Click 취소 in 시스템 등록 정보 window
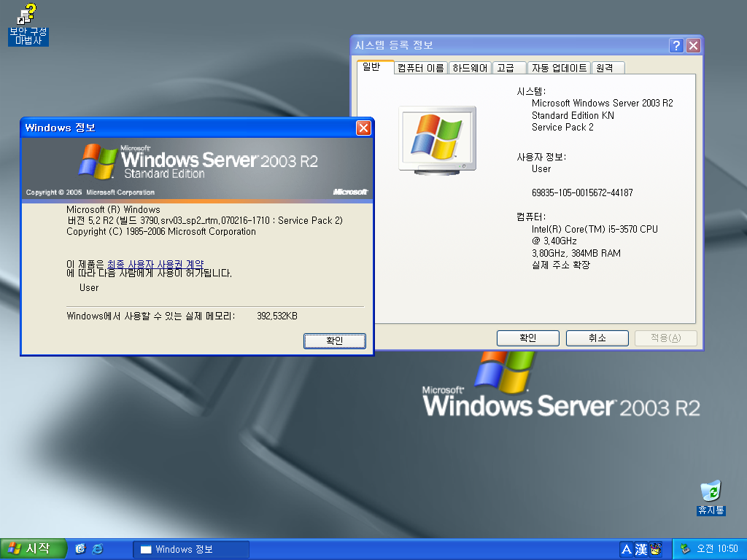This screenshot has width=747, height=560. (597, 338)
